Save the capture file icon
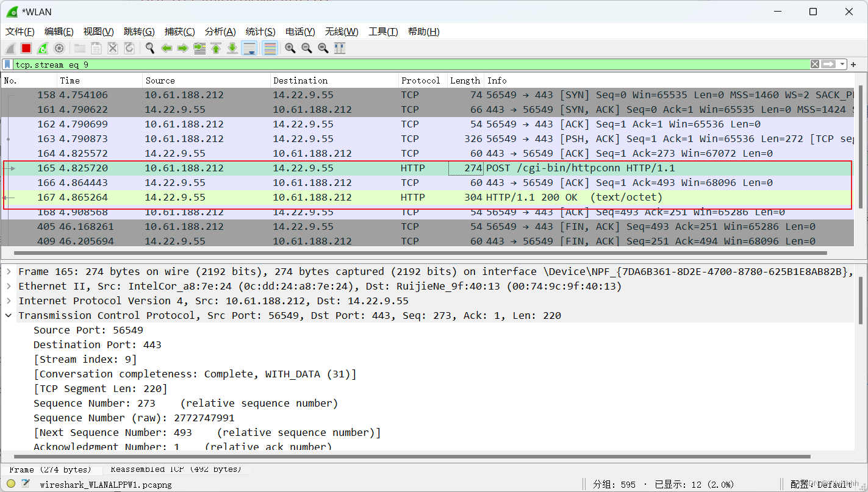Image resolution: width=868 pixels, height=492 pixels. pyautogui.click(x=96, y=48)
